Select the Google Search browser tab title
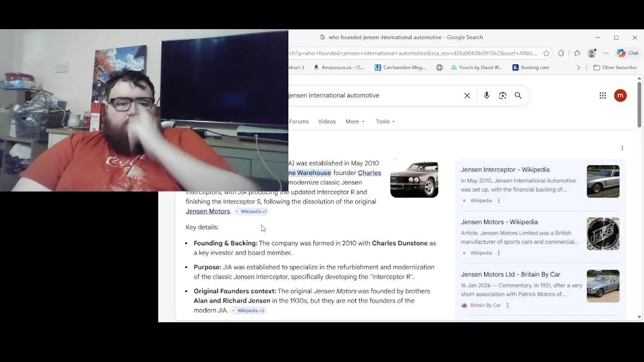644x362 pixels. [x=406, y=37]
